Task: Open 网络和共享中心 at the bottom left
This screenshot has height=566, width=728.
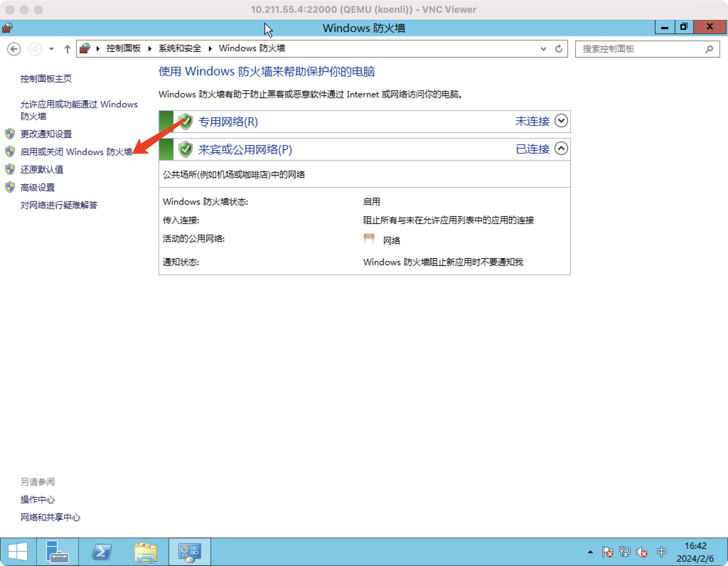Action: coord(50,518)
